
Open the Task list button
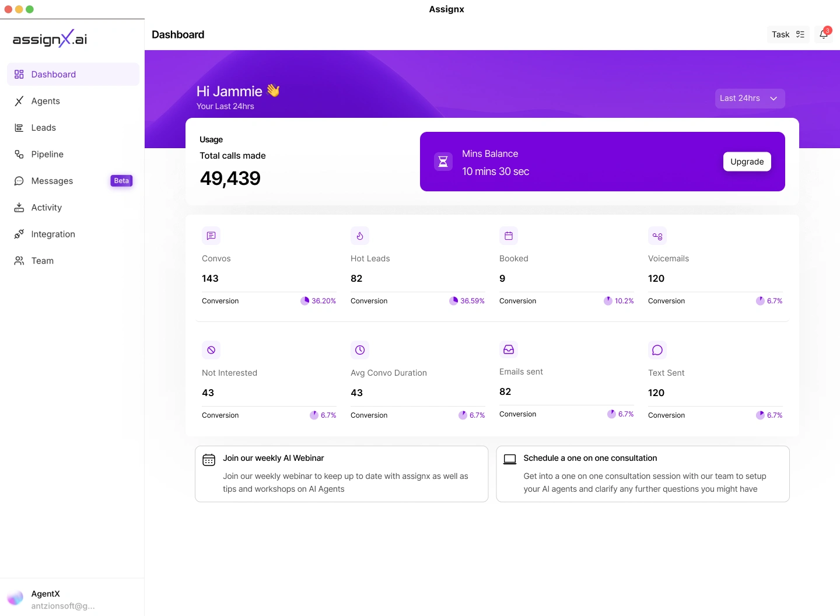tap(788, 34)
